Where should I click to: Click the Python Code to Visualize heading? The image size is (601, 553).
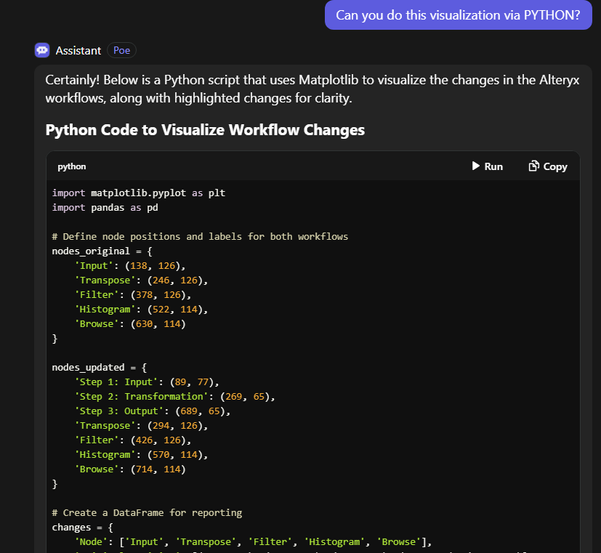click(x=205, y=130)
